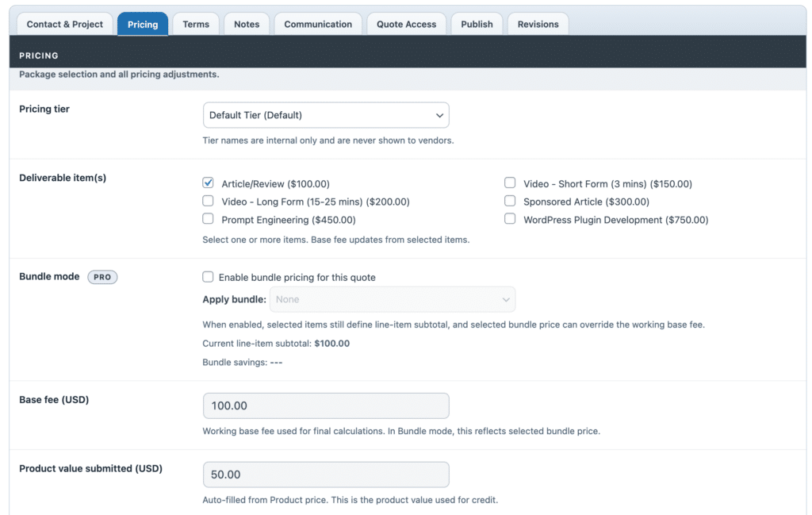This screenshot has width=812, height=515.
Task: Click the Base fee (USD) field
Action: click(x=326, y=405)
